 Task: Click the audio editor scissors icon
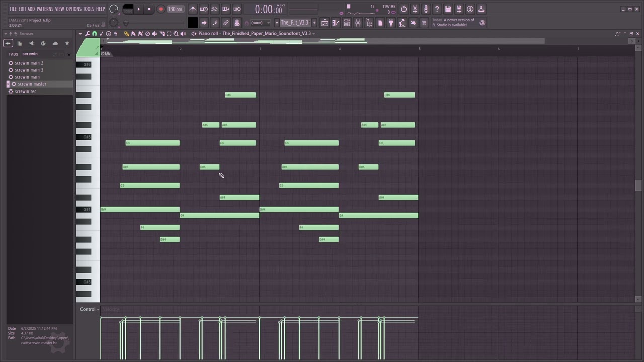tap(415, 9)
